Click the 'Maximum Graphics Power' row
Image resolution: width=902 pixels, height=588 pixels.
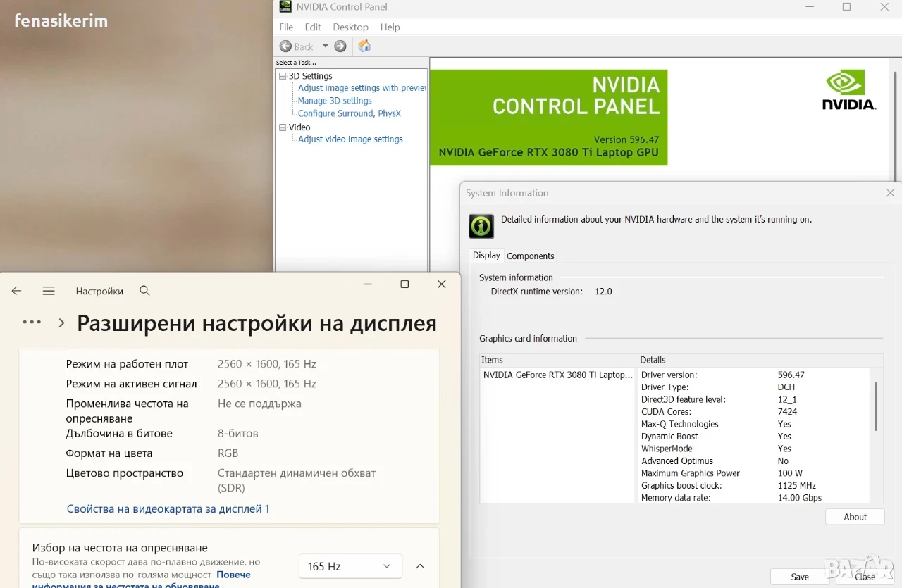[754, 473]
